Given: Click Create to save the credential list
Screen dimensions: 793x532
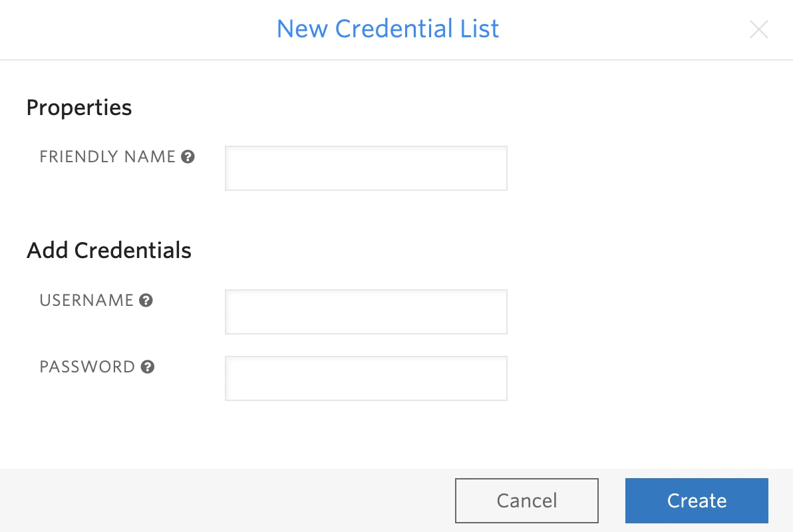Looking at the screenshot, I should point(697,500).
